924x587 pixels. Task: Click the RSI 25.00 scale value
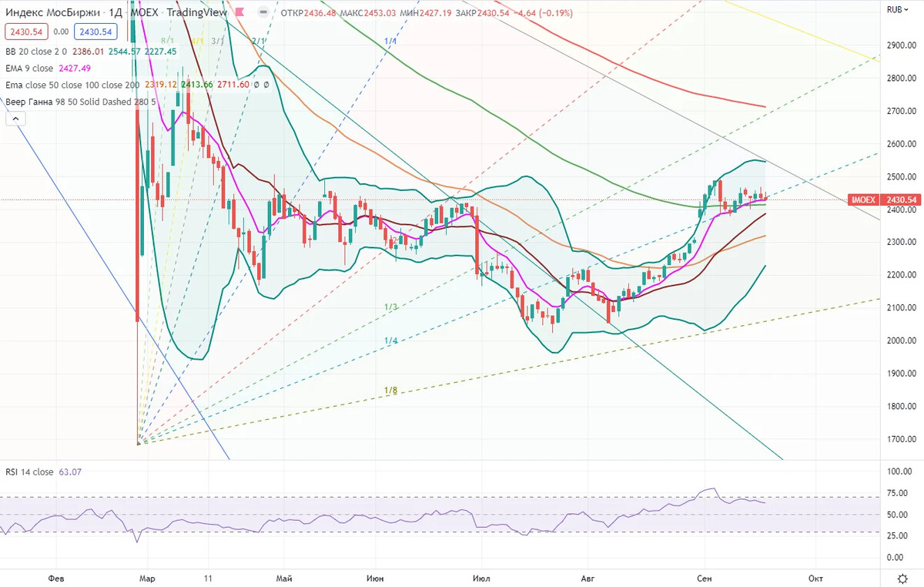pos(896,535)
